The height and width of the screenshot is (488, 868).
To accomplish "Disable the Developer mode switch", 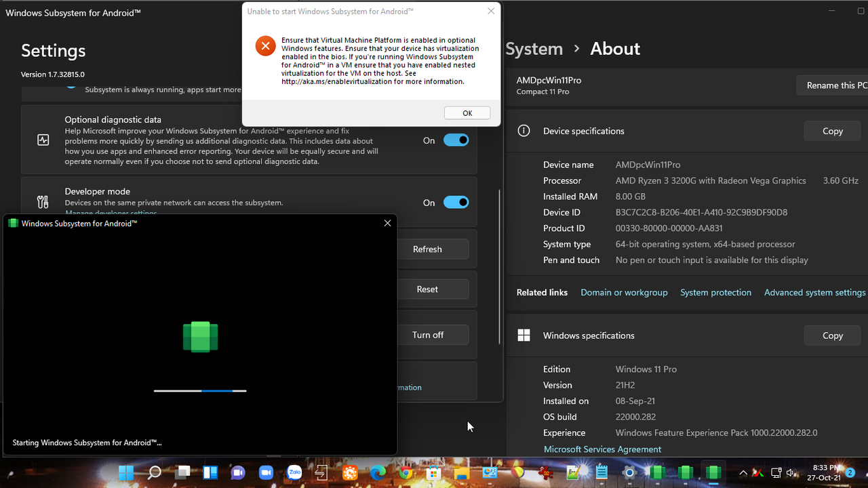I will click(x=456, y=202).
